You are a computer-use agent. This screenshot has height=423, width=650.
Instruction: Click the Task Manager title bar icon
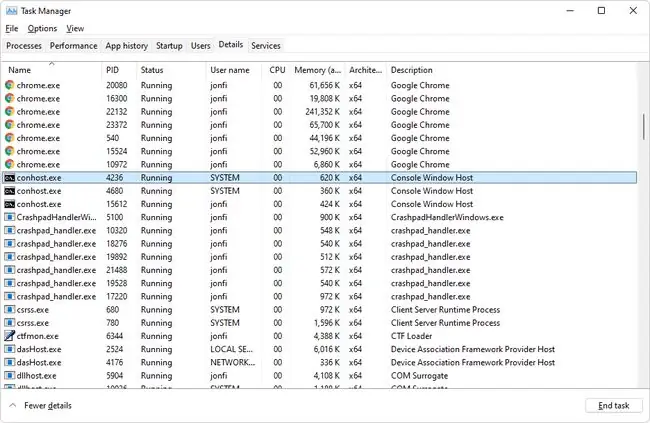coord(12,11)
